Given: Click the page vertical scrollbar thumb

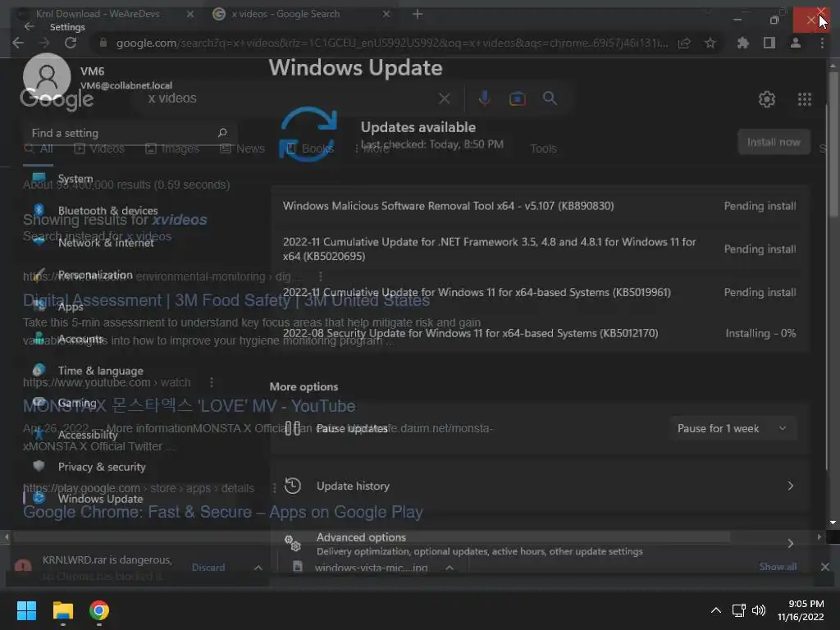Looking at the screenshot, I should tap(833, 144).
